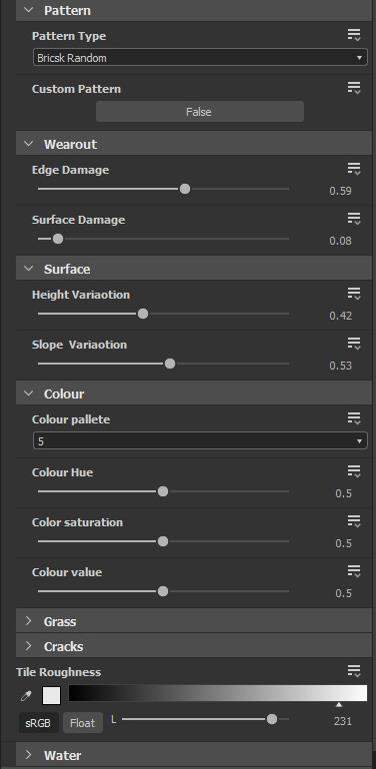The image size is (376, 769).
Task: Select the eyedropper color picker tool
Action: [x=26, y=696]
